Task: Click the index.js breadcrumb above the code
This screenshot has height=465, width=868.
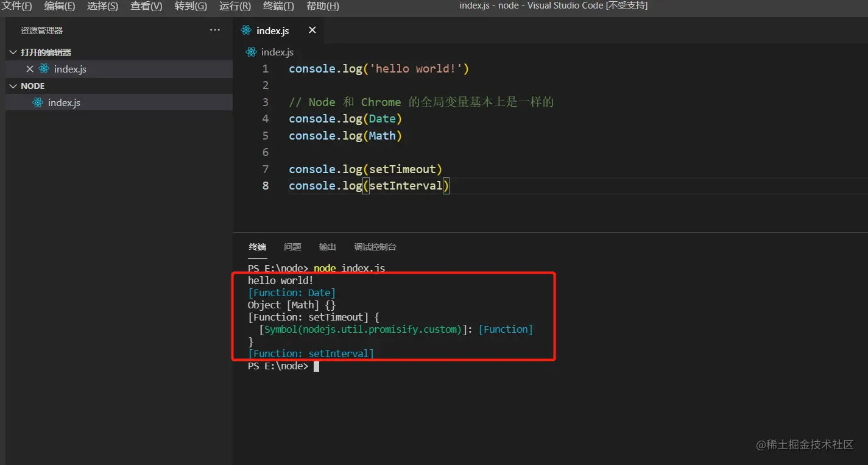Action: point(277,52)
